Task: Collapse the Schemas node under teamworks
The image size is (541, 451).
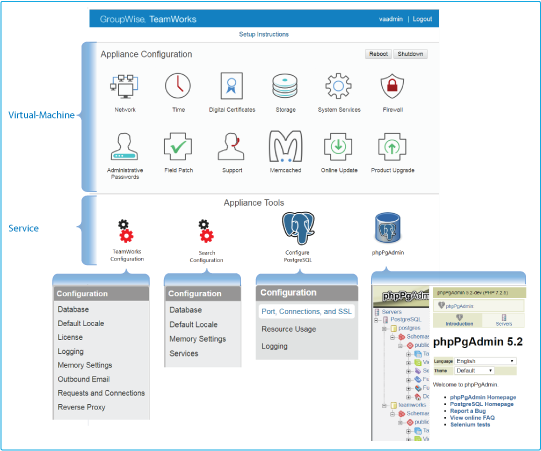Action: coord(393,414)
